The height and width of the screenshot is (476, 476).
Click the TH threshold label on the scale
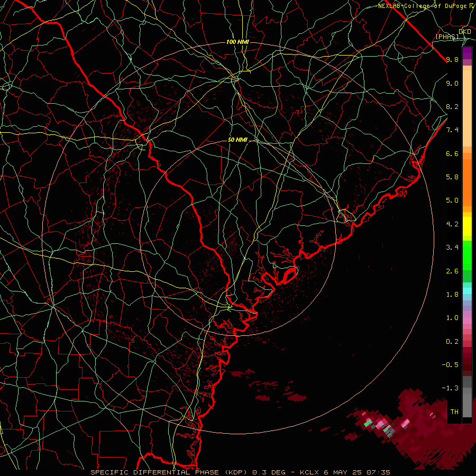(x=454, y=412)
